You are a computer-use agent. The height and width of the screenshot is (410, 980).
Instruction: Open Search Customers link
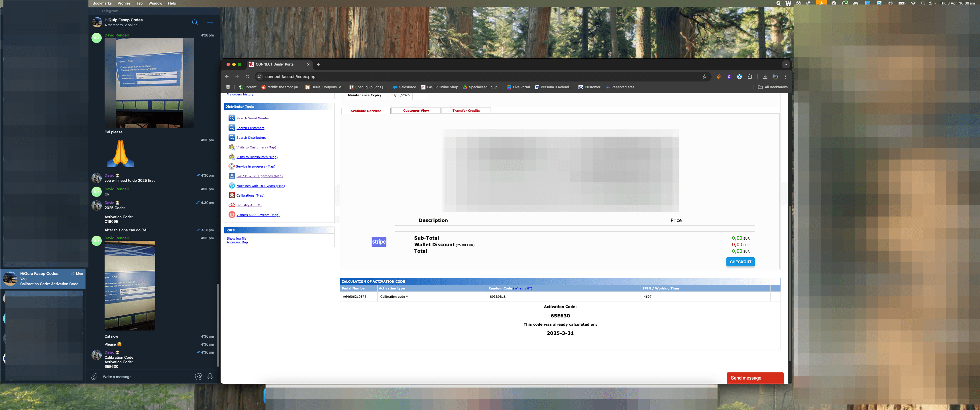[250, 128]
